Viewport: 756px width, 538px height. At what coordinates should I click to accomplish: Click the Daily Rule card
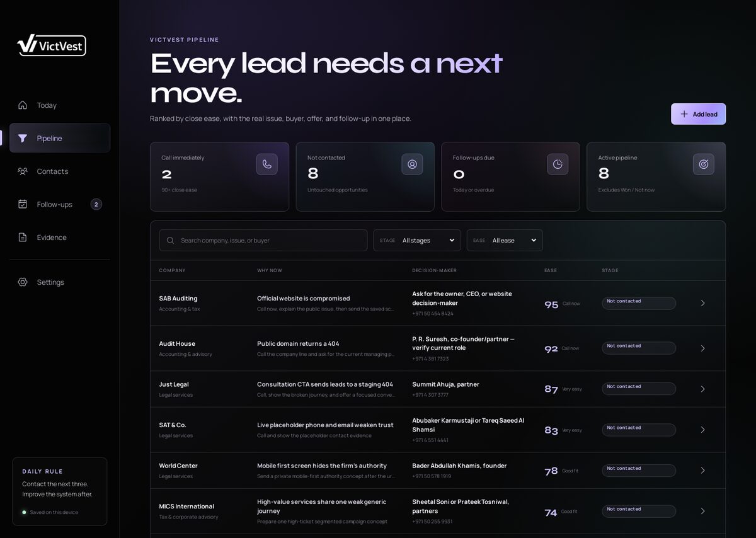click(60, 491)
